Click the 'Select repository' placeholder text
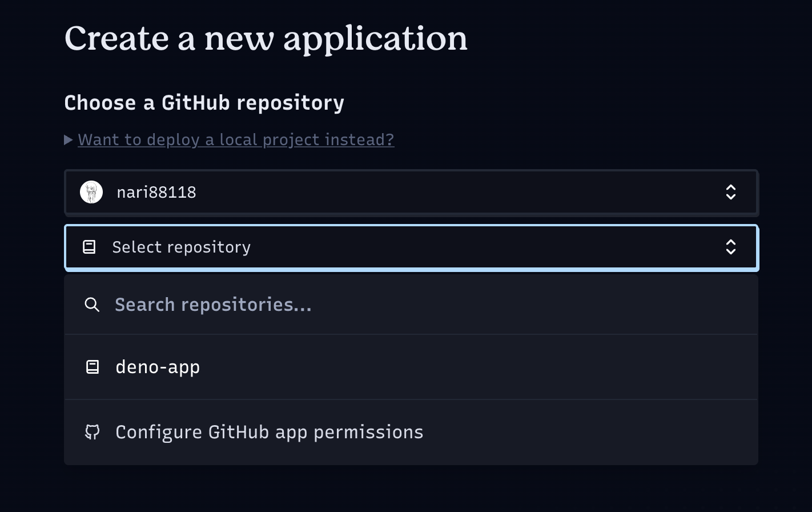This screenshot has height=512, width=812. (x=182, y=247)
